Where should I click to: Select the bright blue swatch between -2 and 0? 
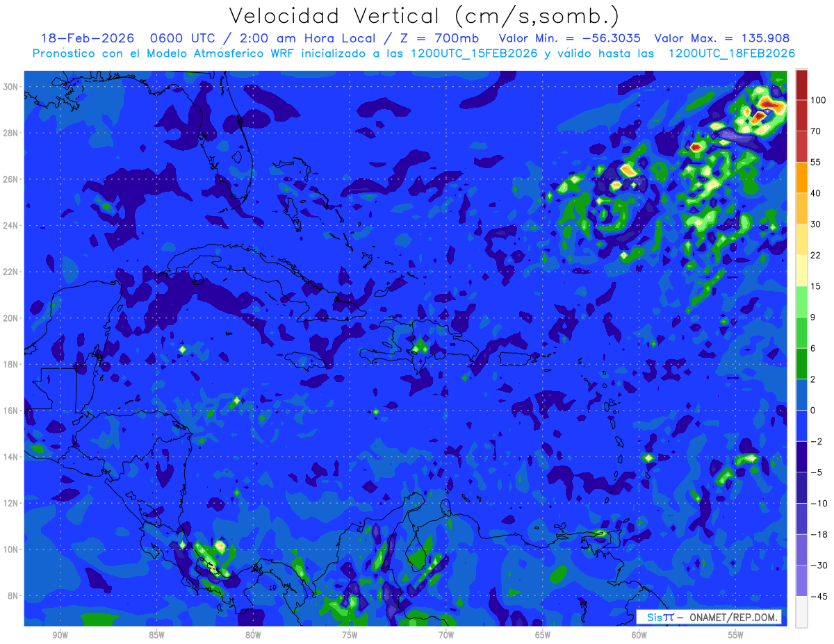[801, 425]
